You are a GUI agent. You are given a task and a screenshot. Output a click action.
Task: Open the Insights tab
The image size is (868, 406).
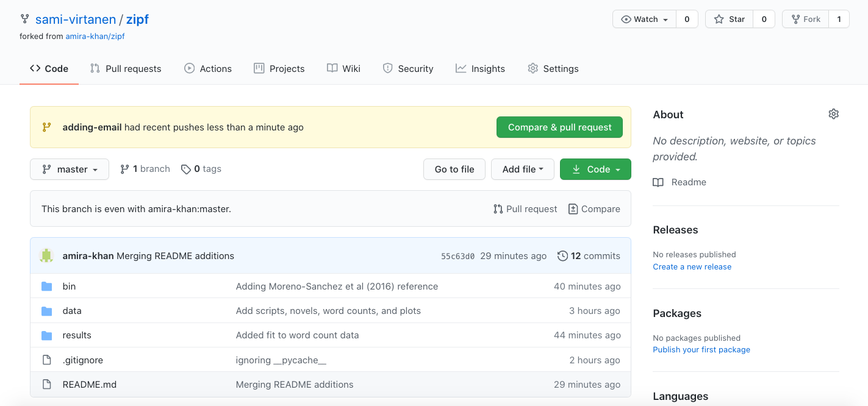480,69
